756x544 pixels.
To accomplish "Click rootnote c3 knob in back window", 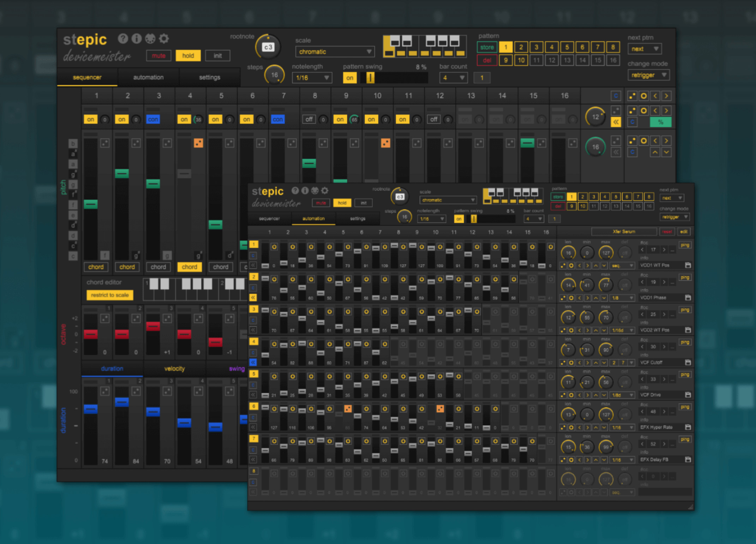I will [268, 47].
